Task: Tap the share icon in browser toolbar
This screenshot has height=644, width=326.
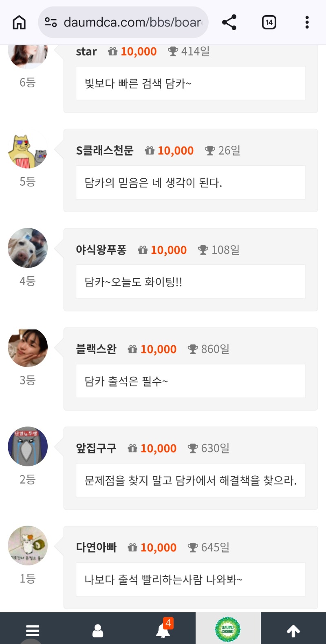Action: point(229,22)
